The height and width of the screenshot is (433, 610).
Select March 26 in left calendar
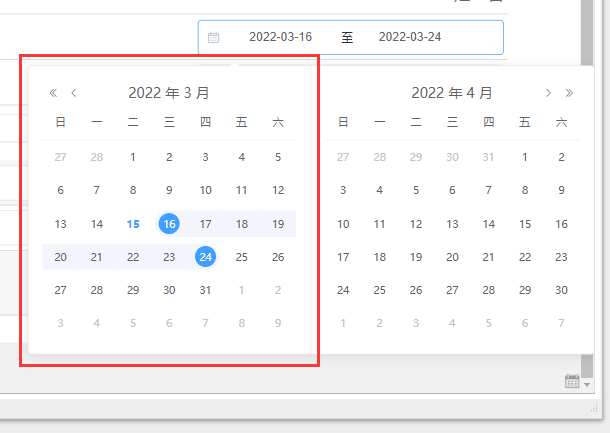(x=278, y=257)
